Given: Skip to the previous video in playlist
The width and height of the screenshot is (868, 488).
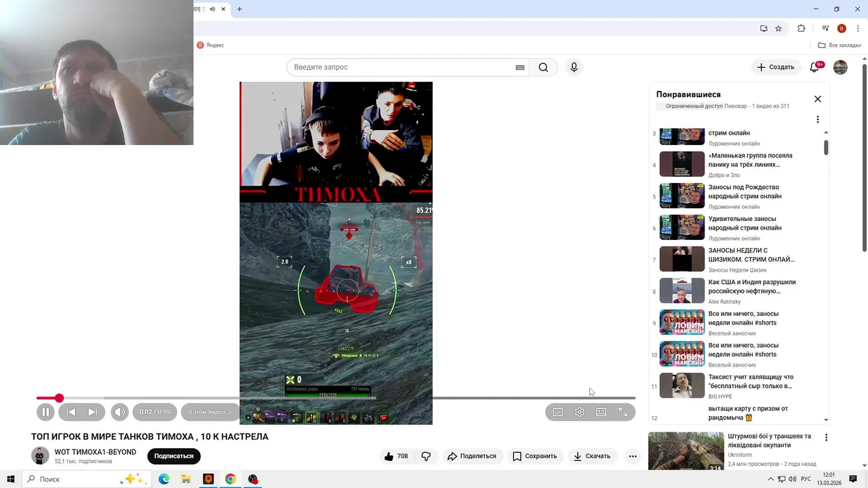Looking at the screenshot, I should (x=71, y=412).
